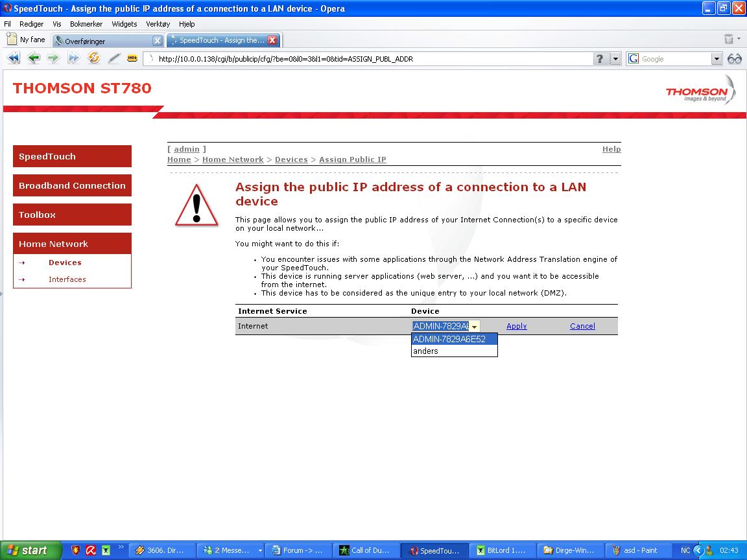Click the red shield quick launch icon
747x560 pixels.
(x=75, y=550)
